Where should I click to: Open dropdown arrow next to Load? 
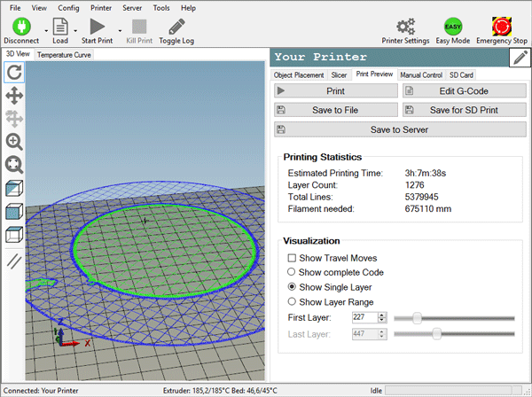click(75, 31)
